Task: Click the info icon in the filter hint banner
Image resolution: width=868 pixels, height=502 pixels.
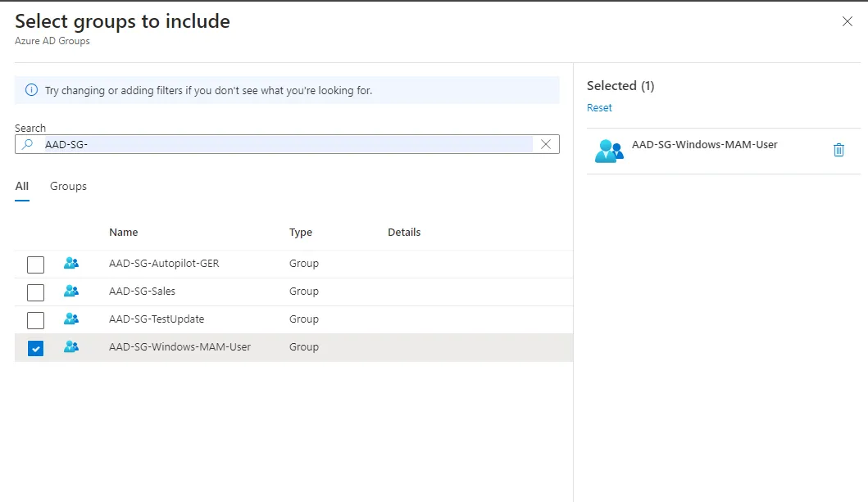Action: click(31, 90)
